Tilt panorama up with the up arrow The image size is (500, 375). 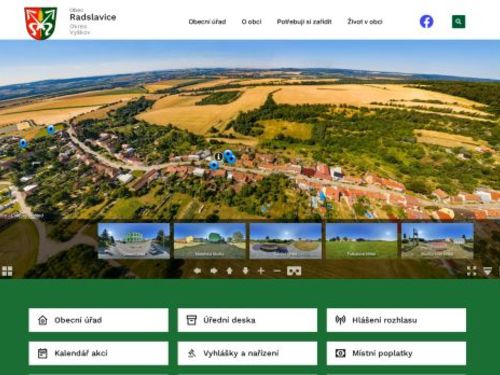coord(229,271)
